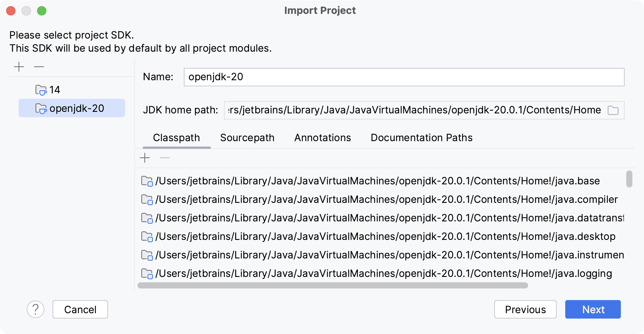Add a classpath entry with plus icon

coord(145,158)
